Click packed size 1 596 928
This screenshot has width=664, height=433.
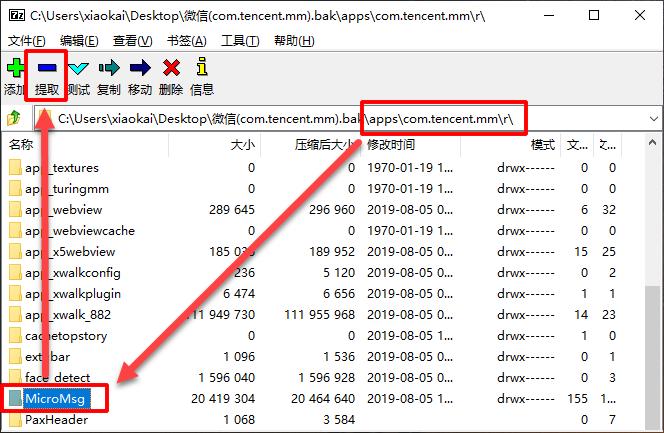[x=326, y=378]
